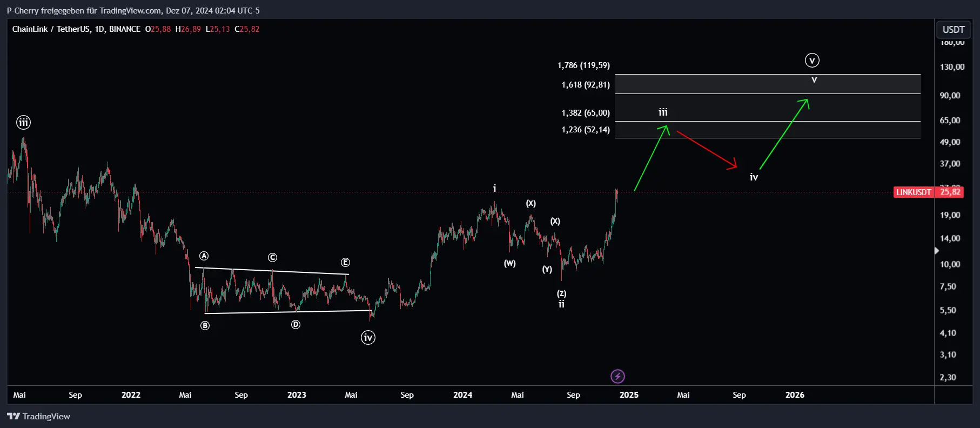The width and height of the screenshot is (980, 428).
Task: Select the circled C triangle label
Action: (x=272, y=258)
